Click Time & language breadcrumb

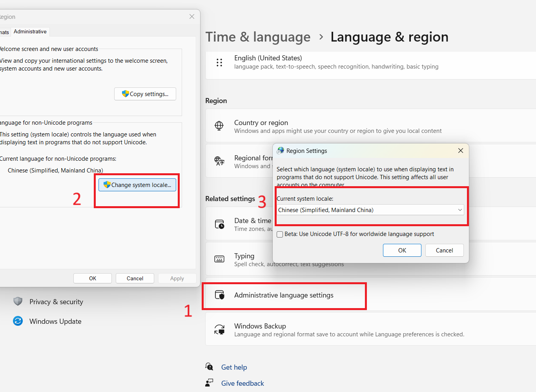(258, 37)
